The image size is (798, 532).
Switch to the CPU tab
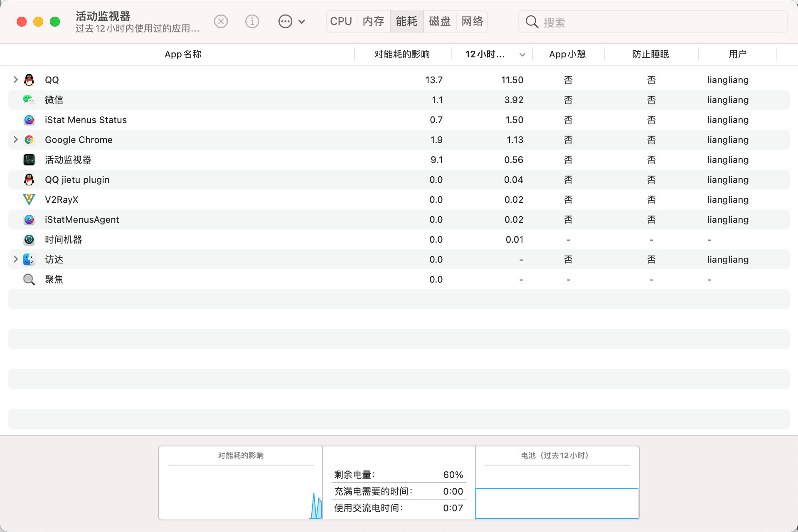pos(341,21)
